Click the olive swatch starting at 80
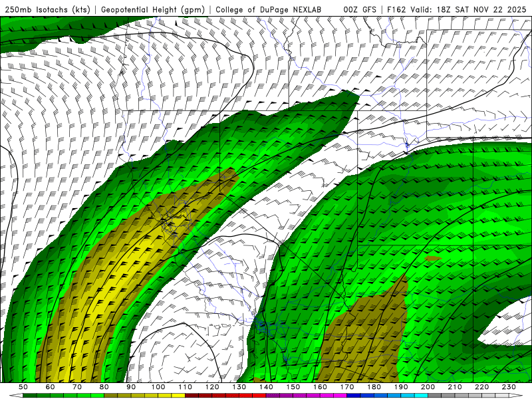 tap(110, 395)
